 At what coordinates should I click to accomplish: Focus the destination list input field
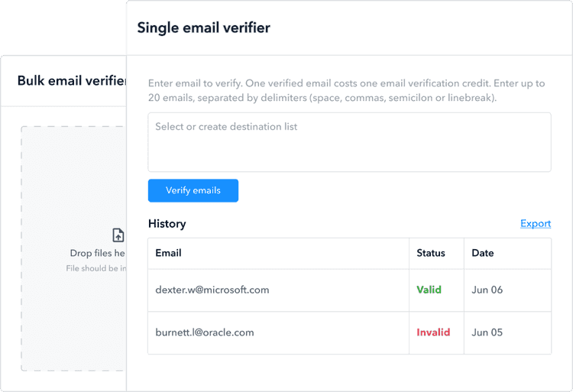[x=349, y=142]
